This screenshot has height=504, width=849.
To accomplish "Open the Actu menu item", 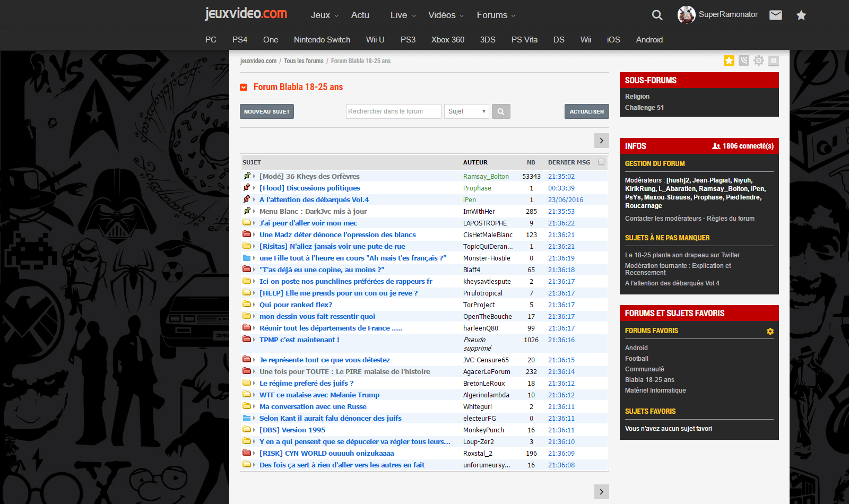I will [x=360, y=15].
